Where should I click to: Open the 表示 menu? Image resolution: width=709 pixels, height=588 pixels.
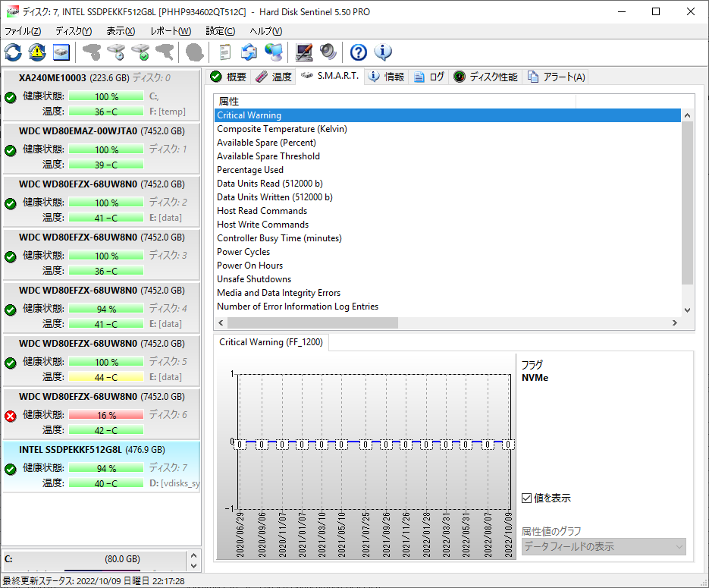(121, 31)
